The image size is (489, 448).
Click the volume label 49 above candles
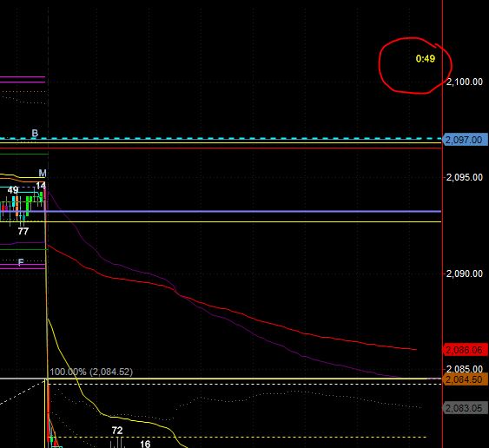13,190
